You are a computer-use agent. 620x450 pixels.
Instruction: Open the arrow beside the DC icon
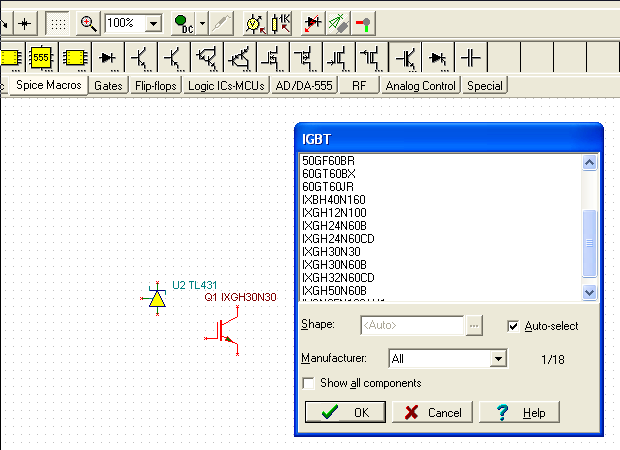[202, 24]
